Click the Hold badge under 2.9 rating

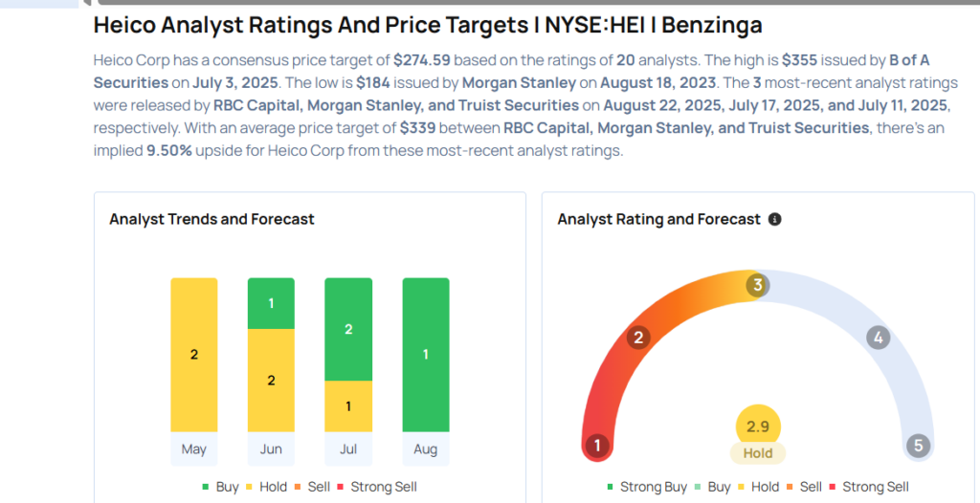coord(758,453)
